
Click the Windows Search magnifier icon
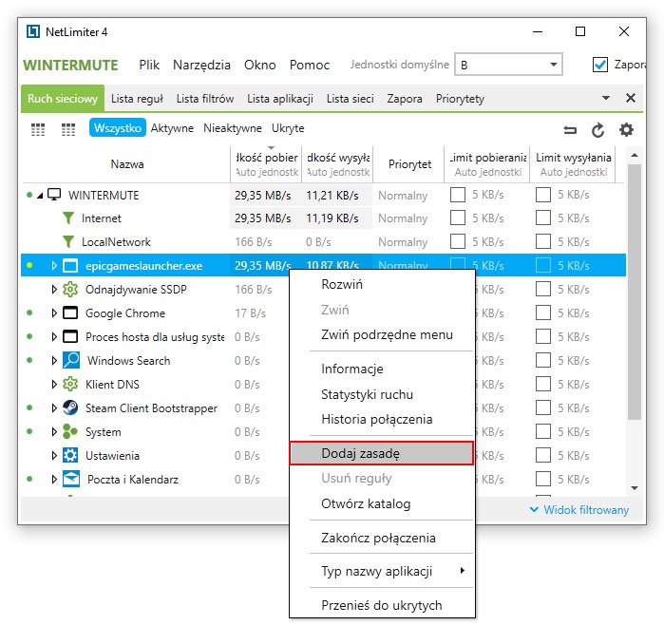(71, 360)
